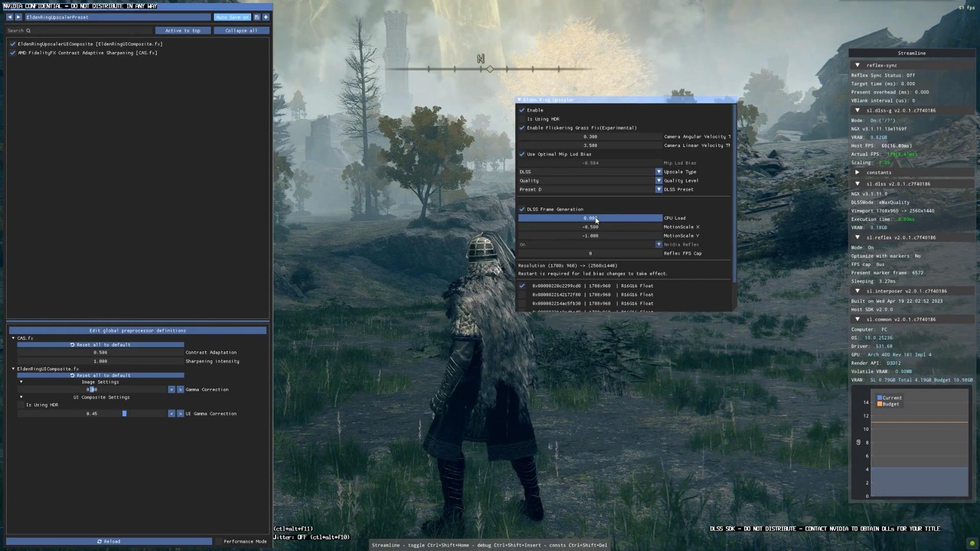Click the green status icon in bottom-right corner
This screenshot has height=551, width=980.
point(972,542)
